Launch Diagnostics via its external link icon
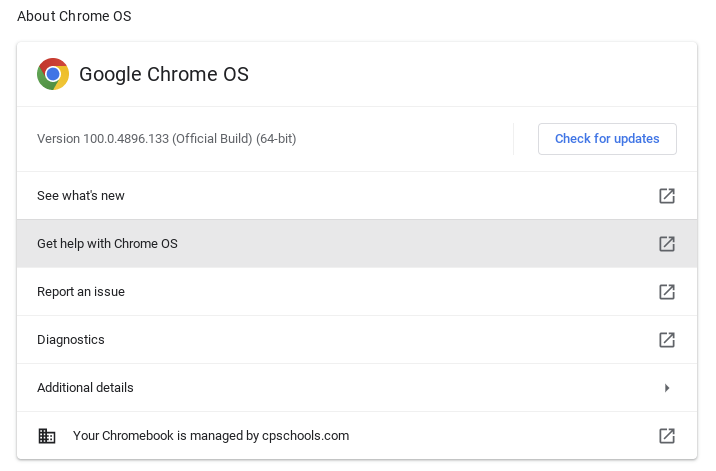This screenshot has width=716, height=471. pyautogui.click(x=667, y=339)
